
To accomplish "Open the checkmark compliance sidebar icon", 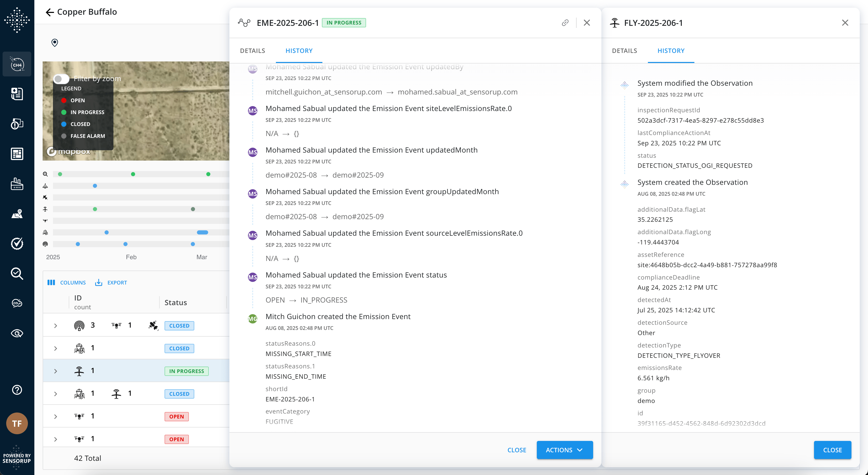I will [x=17, y=243].
